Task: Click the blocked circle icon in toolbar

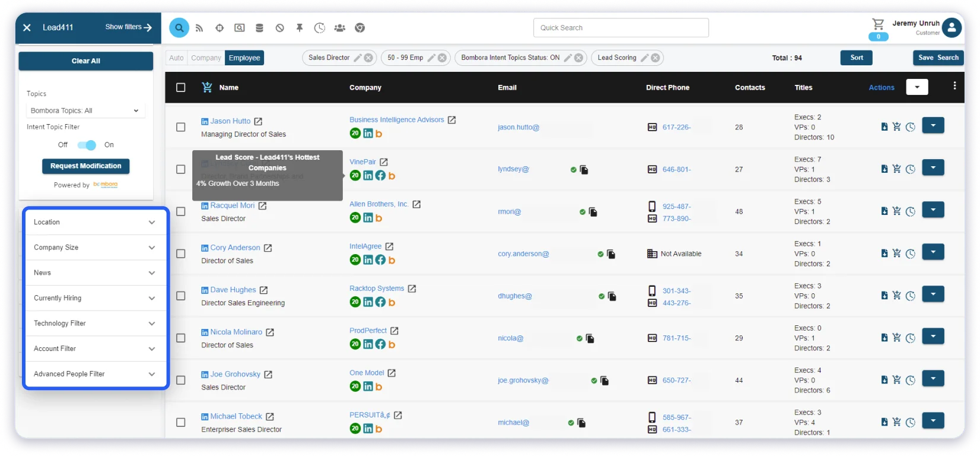Action: click(x=280, y=28)
